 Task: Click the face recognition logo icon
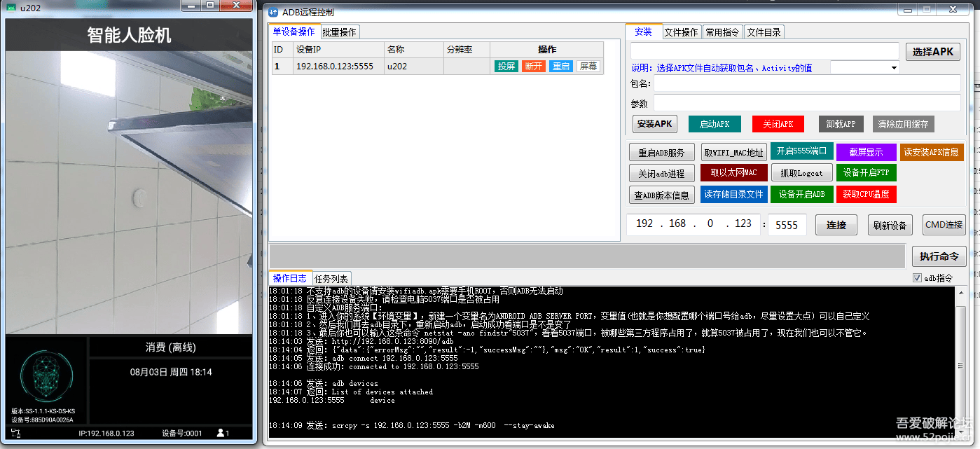[46, 377]
